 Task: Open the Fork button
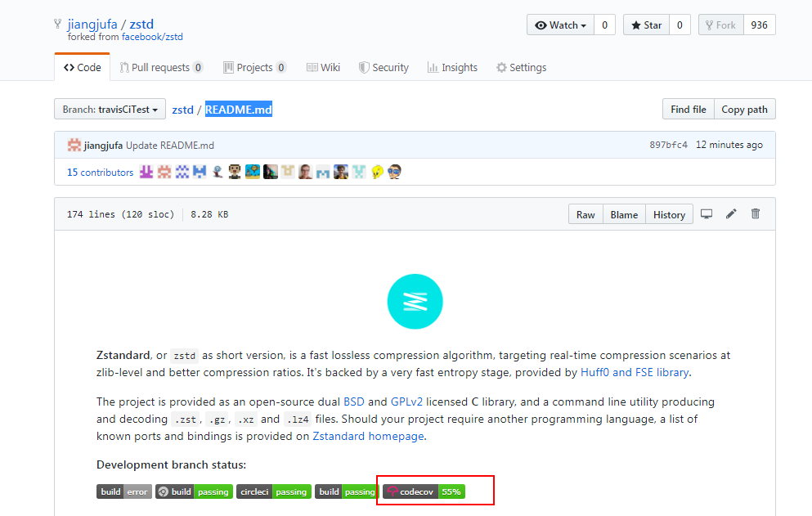pos(721,25)
